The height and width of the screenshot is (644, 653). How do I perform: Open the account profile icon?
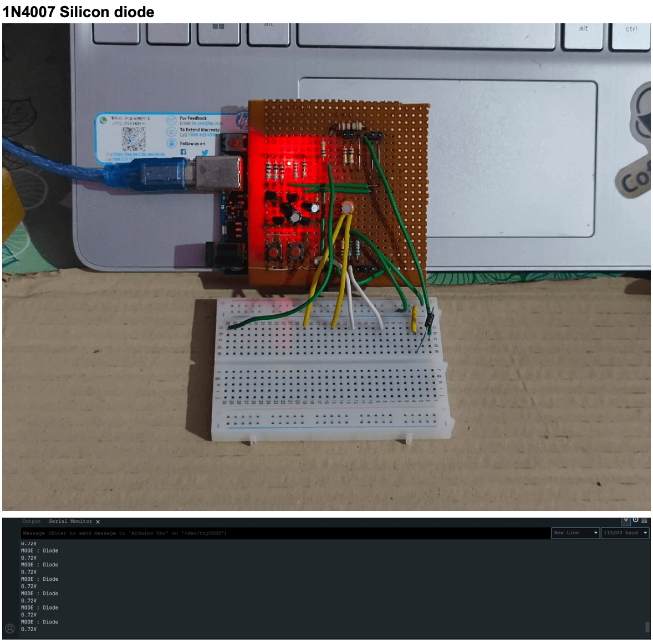(9, 628)
